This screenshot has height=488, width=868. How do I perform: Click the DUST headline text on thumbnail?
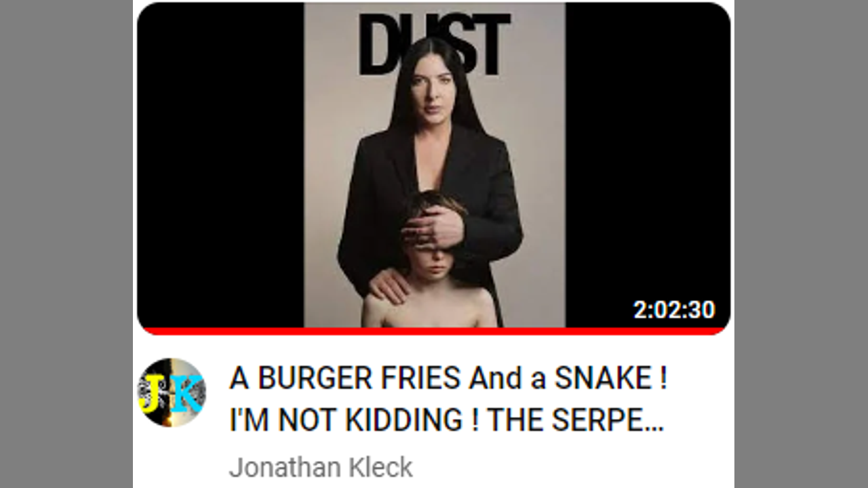coord(435,43)
